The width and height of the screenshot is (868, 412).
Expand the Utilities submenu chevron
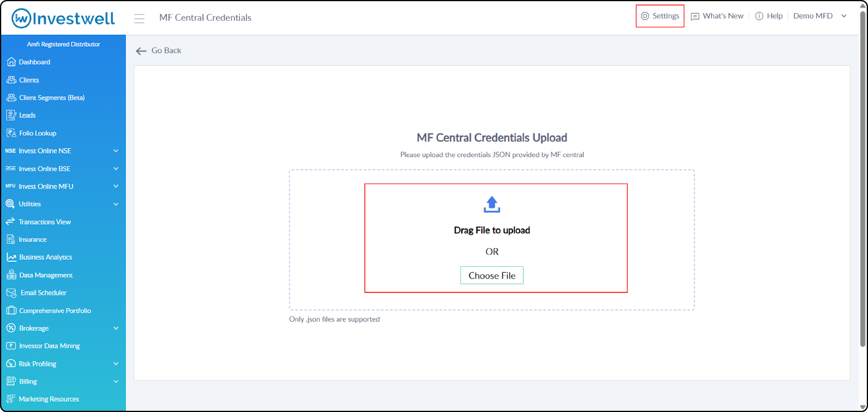click(x=116, y=204)
